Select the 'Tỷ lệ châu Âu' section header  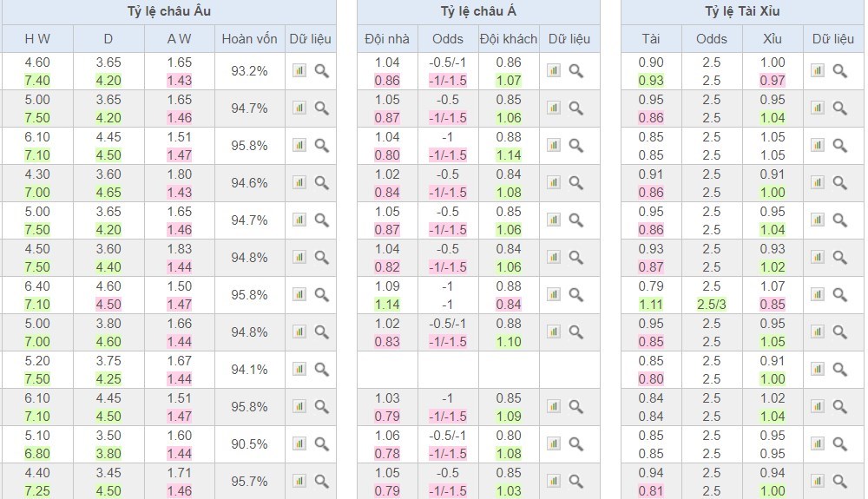[168, 12]
